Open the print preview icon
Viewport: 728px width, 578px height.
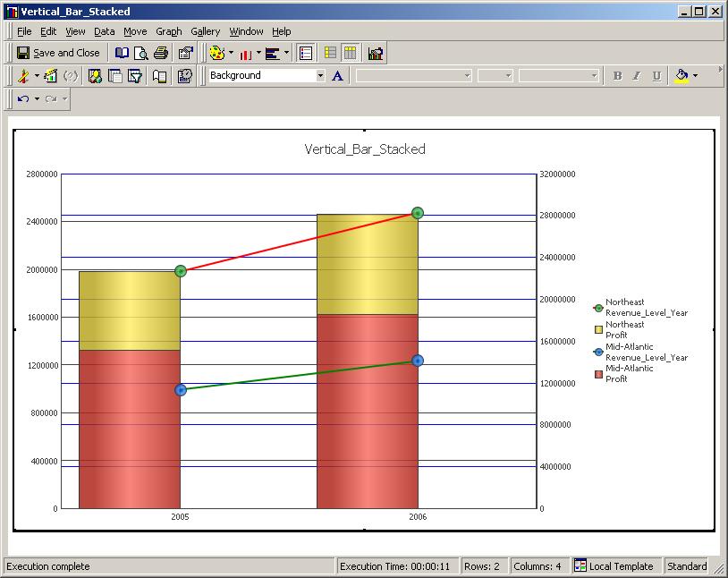pos(141,52)
